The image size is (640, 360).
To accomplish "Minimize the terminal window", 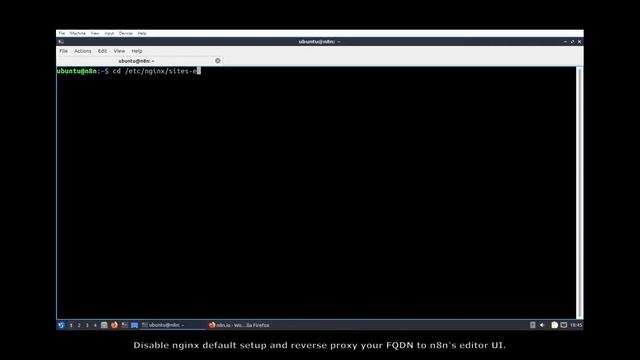I will 565,42.
